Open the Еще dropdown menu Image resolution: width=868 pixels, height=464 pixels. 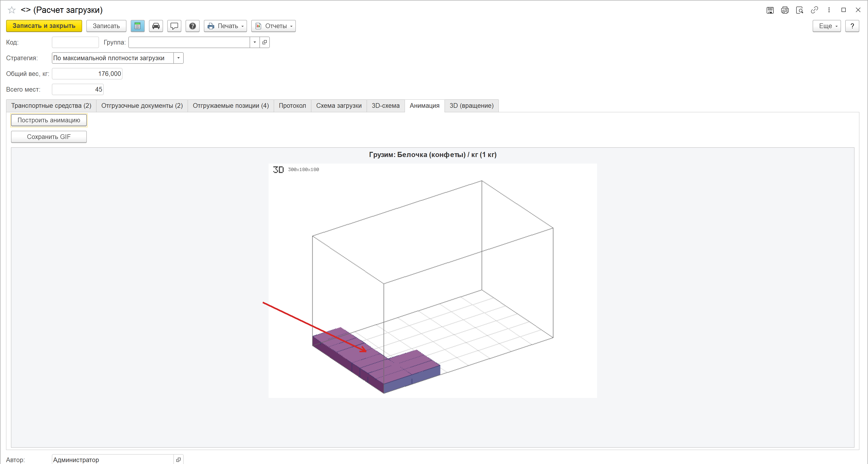click(x=826, y=26)
